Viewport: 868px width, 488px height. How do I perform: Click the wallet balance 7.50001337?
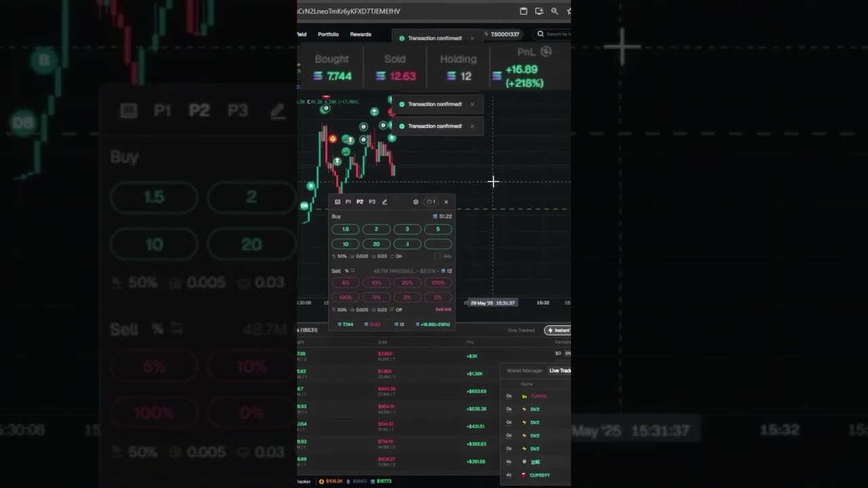[505, 34]
